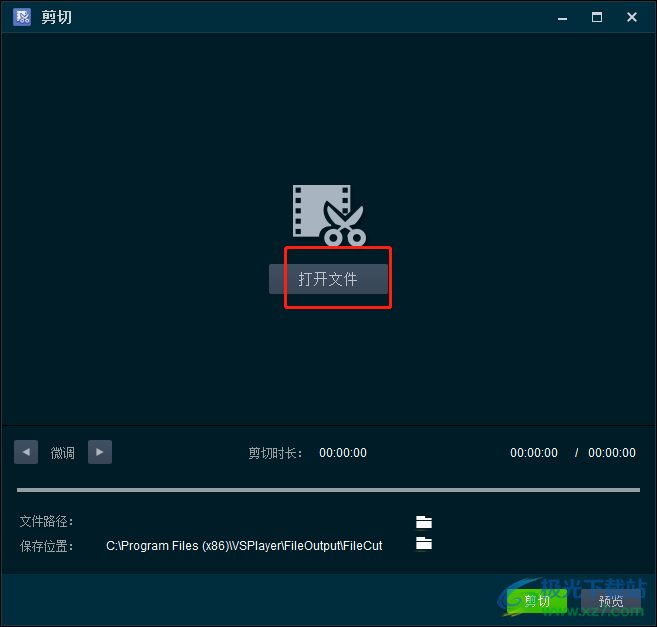Click the 保存位置 label
The width and height of the screenshot is (657, 627).
(x=47, y=546)
